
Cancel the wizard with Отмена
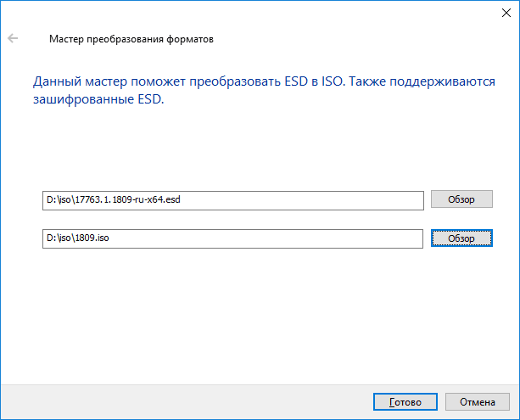point(478,401)
